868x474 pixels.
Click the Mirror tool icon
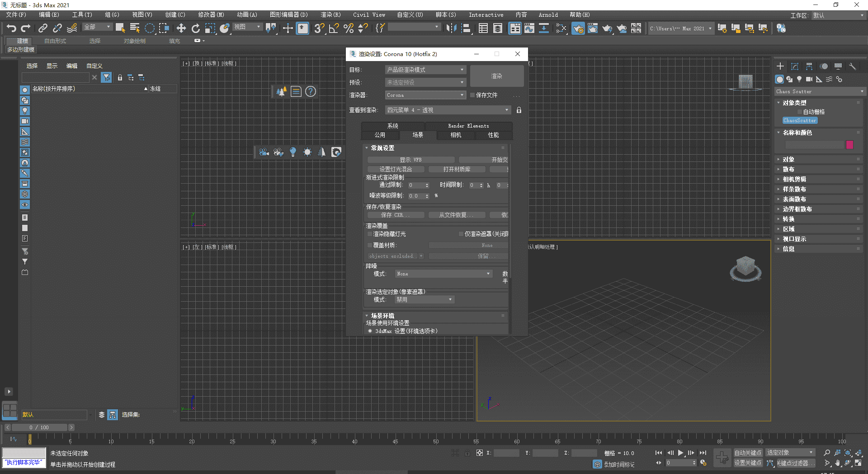pos(451,28)
